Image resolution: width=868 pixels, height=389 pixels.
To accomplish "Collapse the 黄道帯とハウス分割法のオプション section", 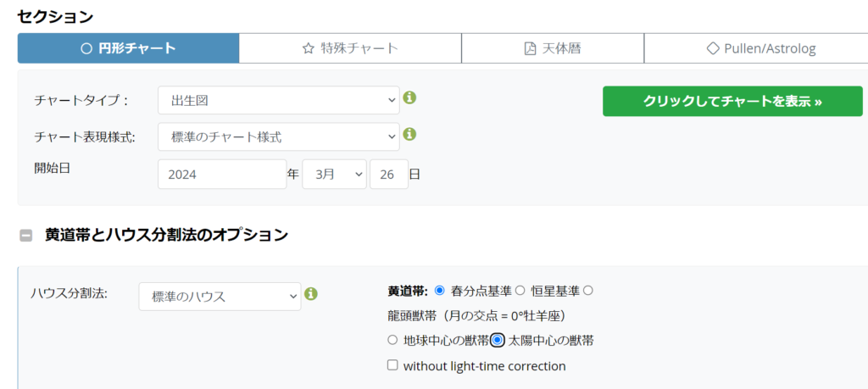I will 26,236.
